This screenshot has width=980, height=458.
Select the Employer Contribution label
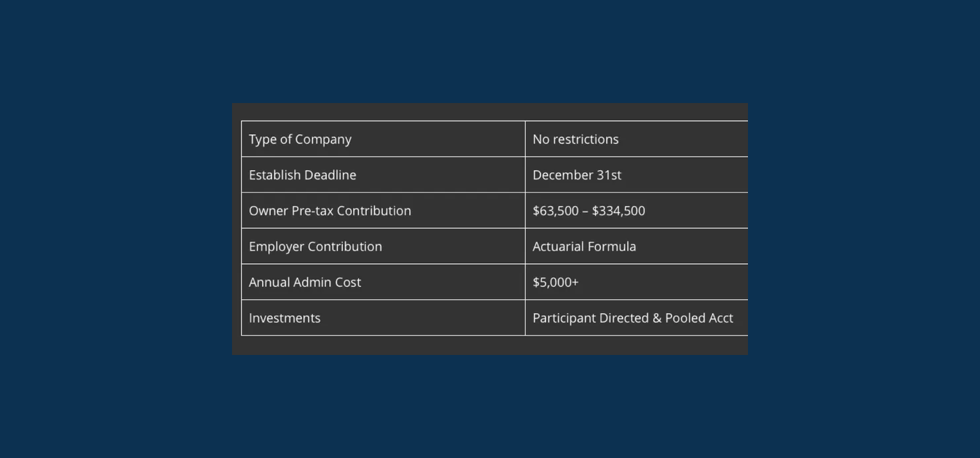tap(315, 247)
